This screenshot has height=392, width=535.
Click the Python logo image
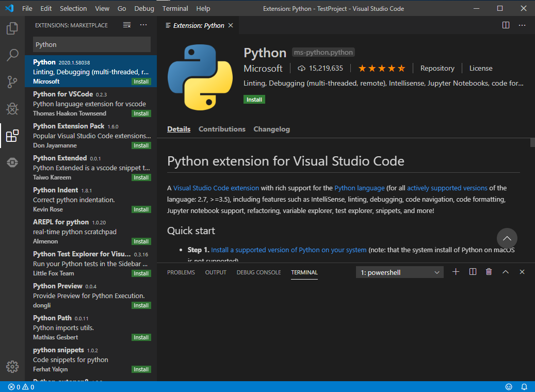tap(200, 77)
